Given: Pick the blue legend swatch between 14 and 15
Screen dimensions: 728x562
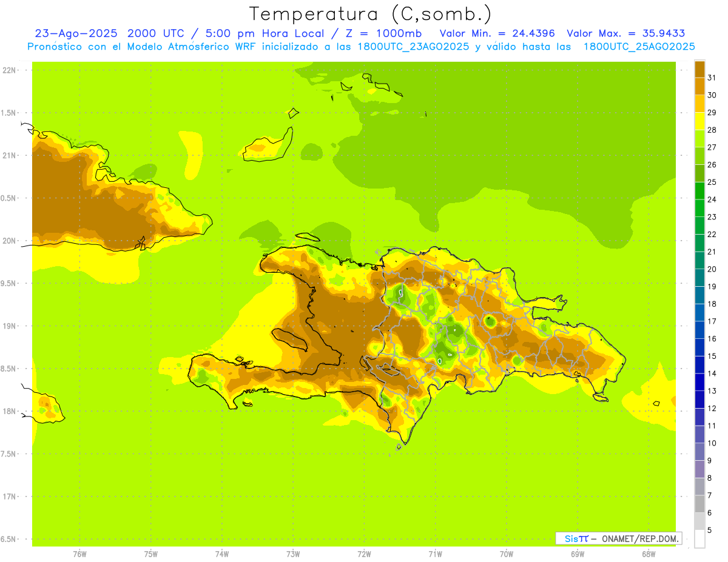Looking at the screenshot, I should [x=699, y=364].
